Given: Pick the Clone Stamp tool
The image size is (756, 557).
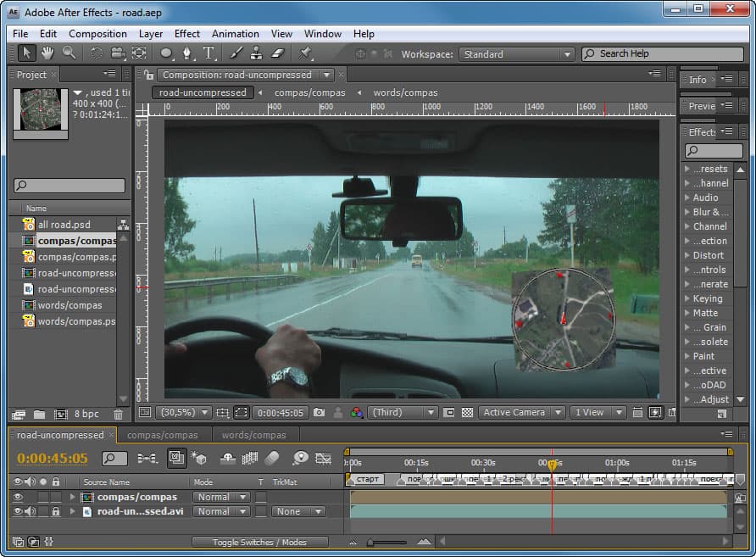Looking at the screenshot, I should [258, 53].
